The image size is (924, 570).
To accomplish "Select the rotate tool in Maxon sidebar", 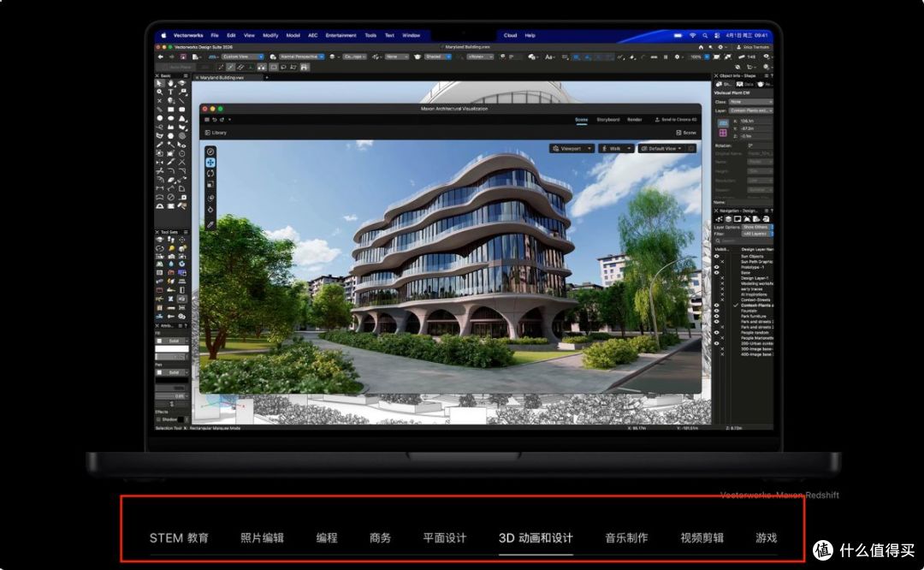I will pyautogui.click(x=210, y=173).
